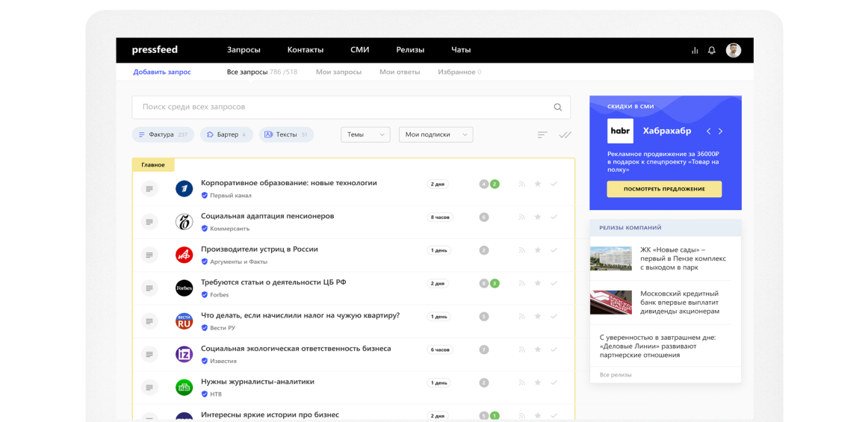This screenshot has width=868, height=422.
Task: Click the search magnifier icon
Action: (x=558, y=108)
